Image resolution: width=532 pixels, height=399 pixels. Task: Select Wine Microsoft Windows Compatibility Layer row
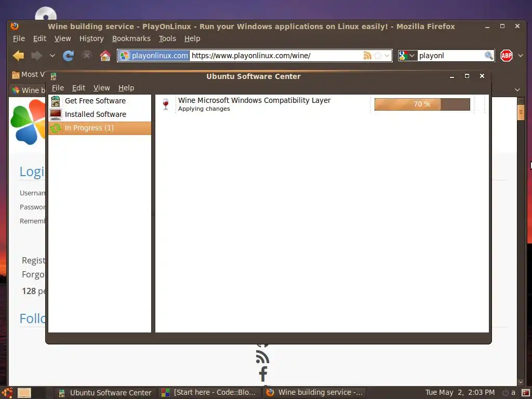(x=322, y=104)
